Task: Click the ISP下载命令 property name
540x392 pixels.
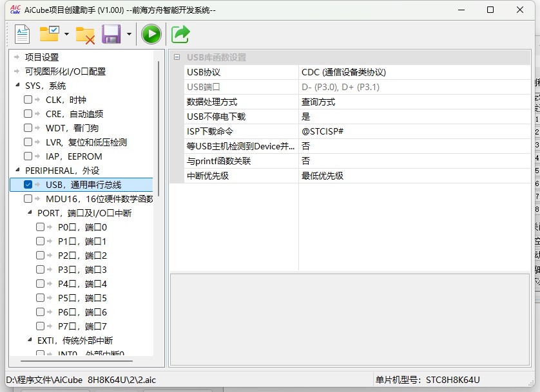Action: pyautogui.click(x=210, y=131)
